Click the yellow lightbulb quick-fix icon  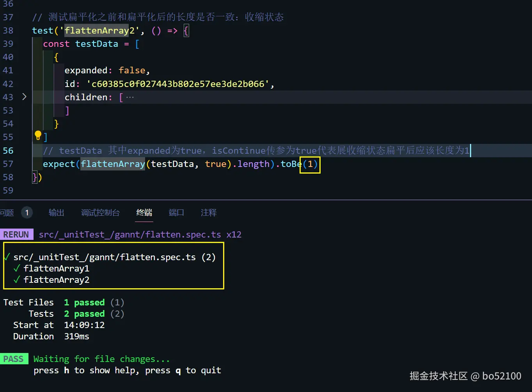pos(38,135)
